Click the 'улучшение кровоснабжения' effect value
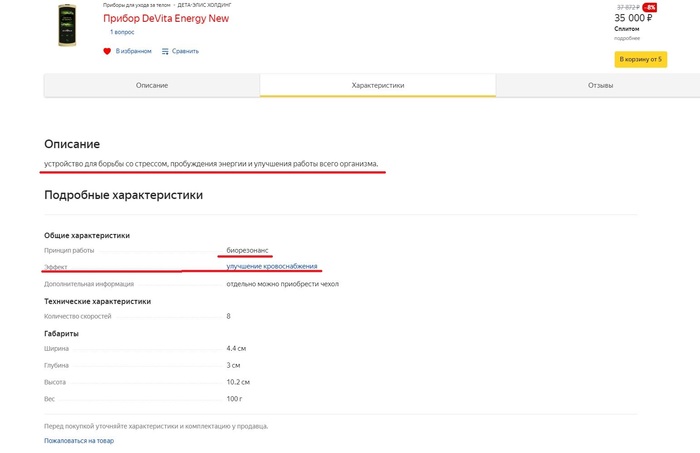Image resolution: width=700 pixels, height=453 pixels. click(x=272, y=267)
